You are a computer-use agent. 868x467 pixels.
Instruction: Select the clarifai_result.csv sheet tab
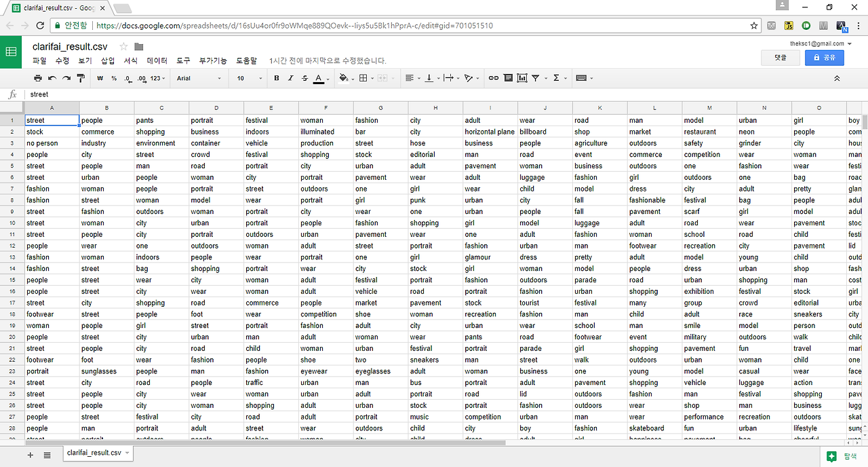98,453
